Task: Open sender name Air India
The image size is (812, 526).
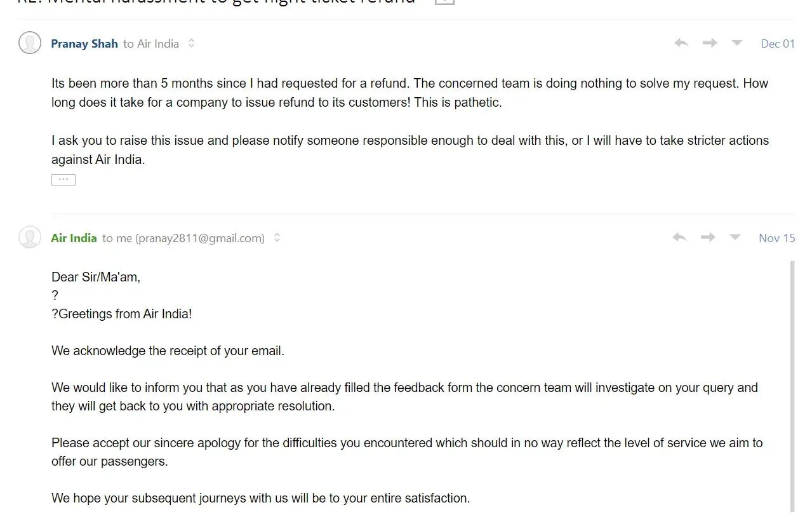Action: (x=74, y=238)
